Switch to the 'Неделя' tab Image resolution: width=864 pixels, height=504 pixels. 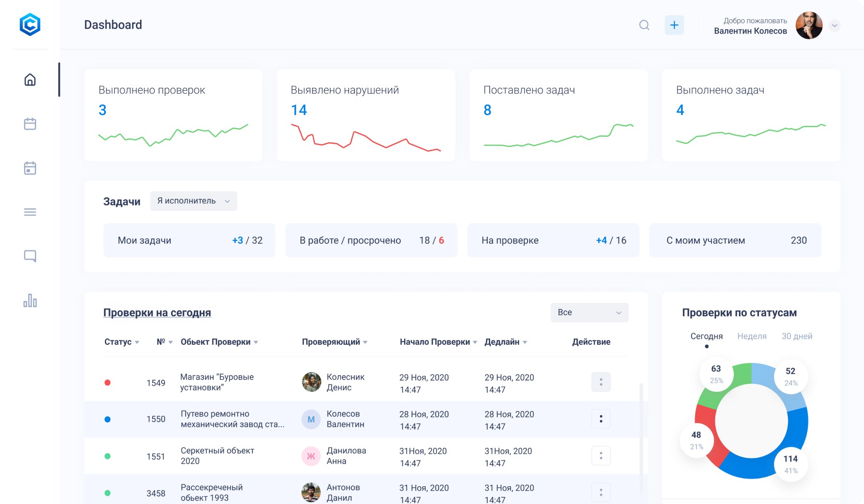click(752, 336)
